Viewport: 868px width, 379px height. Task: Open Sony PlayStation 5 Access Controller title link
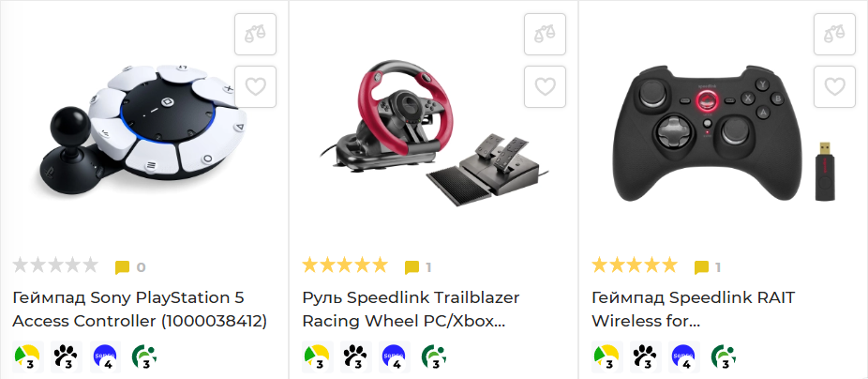(140, 310)
